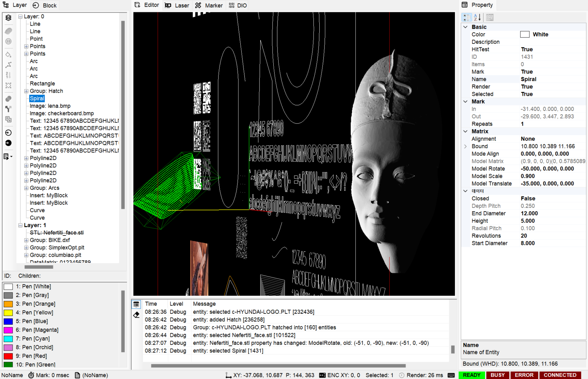The height and width of the screenshot is (379, 588).
Task: Select Image: lena.bmp in layer tree
Action: [50, 106]
